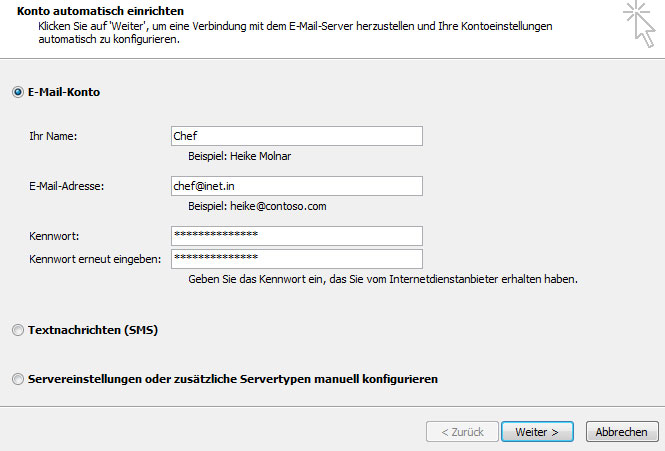This screenshot has height=451, width=665.
Task: Choose the Textnachrichten (SMS) option
Action: coord(17,329)
